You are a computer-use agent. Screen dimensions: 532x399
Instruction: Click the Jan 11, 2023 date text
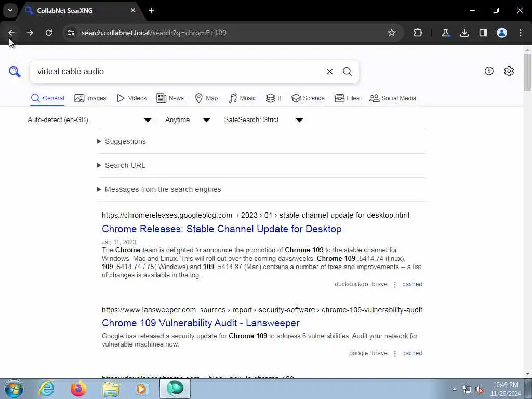(119, 242)
